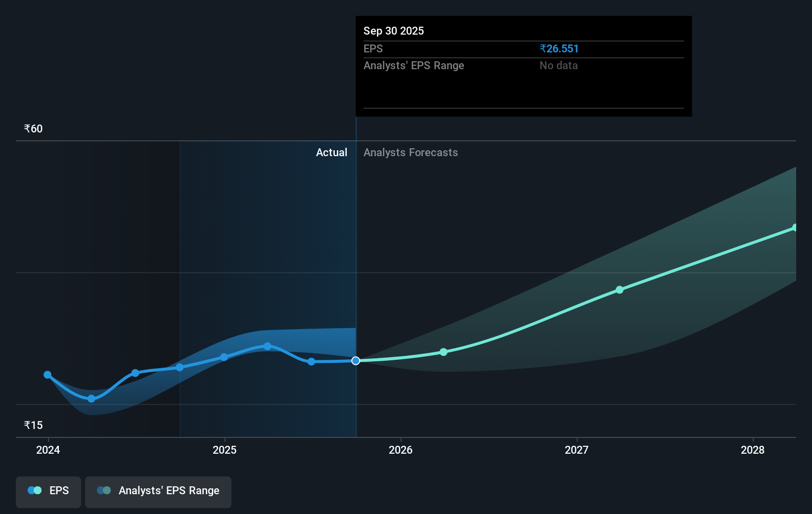Viewport: 812px width, 514px height.
Task: Select the teal forecast point near 2026
Action: tap(444, 352)
